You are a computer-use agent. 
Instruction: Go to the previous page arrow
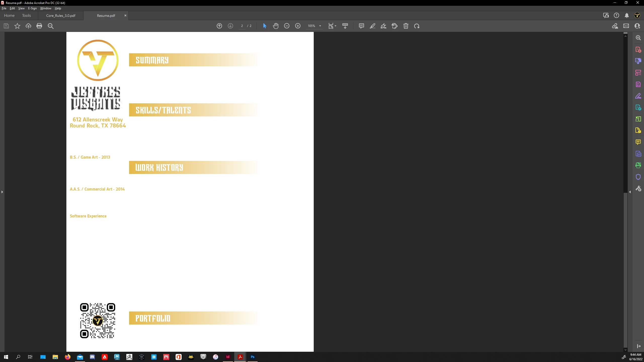pos(219,26)
